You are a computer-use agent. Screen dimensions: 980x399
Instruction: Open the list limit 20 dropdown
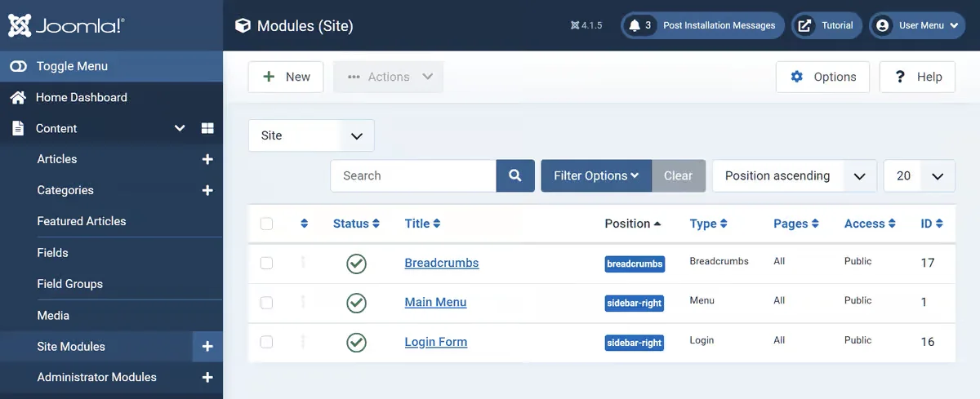pyautogui.click(x=920, y=175)
